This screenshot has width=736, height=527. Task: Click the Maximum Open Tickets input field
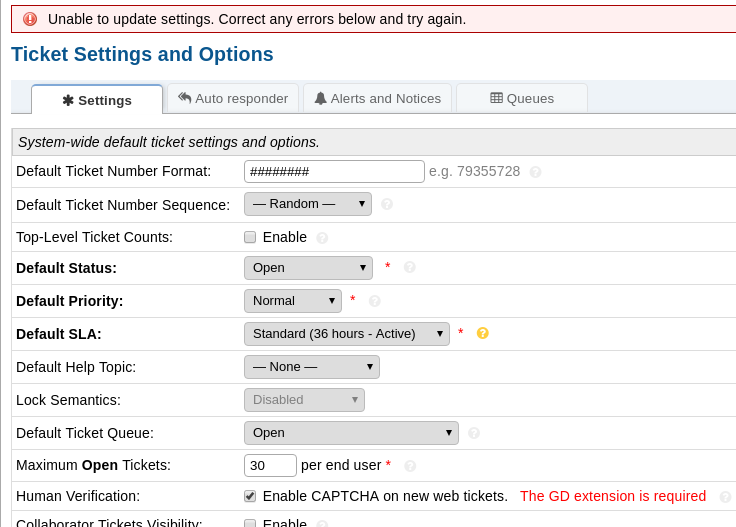tap(270, 465)
